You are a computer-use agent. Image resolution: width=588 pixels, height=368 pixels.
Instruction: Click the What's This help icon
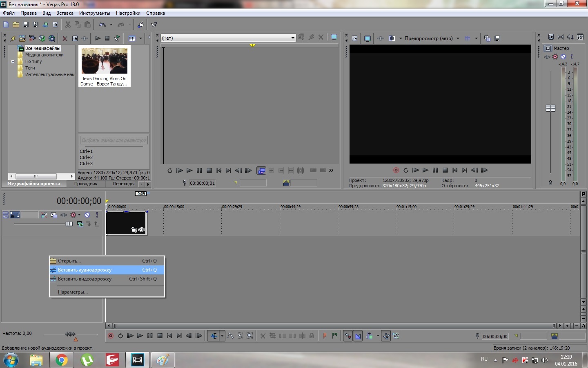[154, 25]
